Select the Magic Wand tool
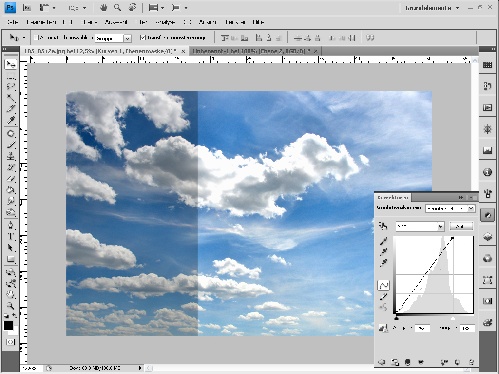499x374 pixels. pos(11,97)
